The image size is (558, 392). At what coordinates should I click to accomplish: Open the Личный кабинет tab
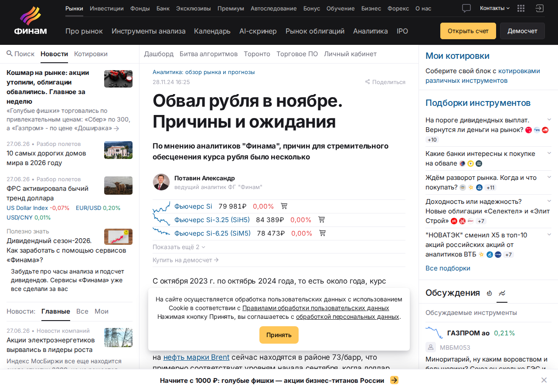point(350,54)
